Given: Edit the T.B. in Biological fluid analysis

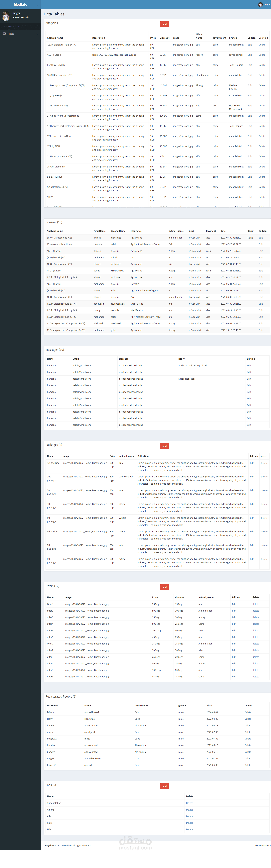Looking at the screenshot, I should [249, 45].
